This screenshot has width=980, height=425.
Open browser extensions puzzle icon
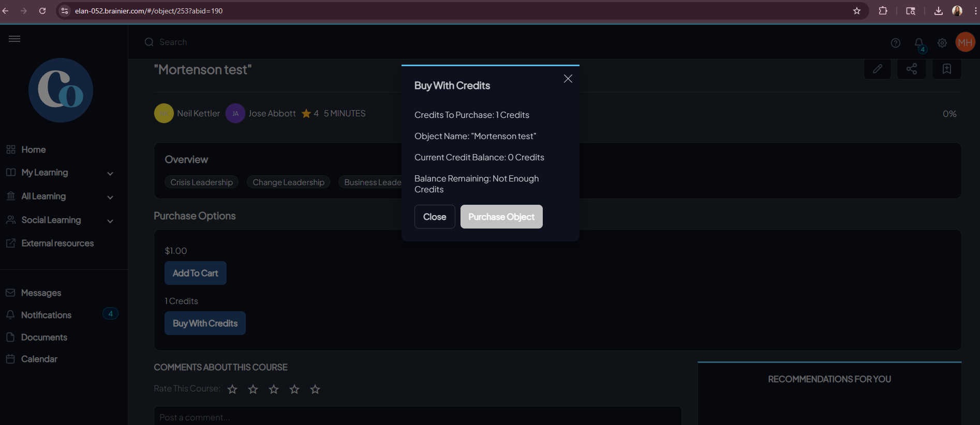coord(883,11)
